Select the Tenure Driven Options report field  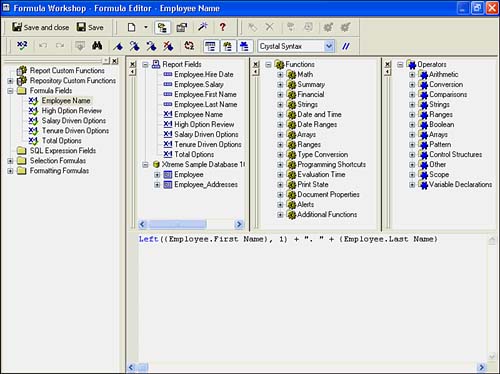tap(208, 144)
